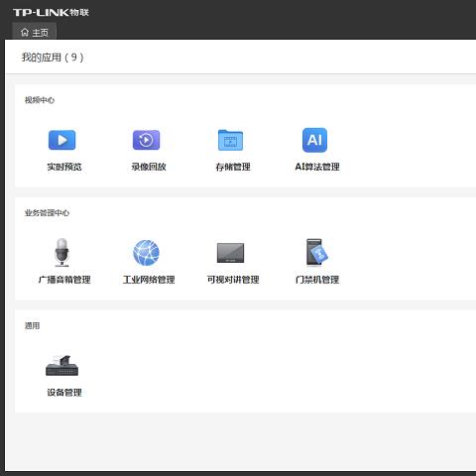Click the 通用 section title
This screenshot has width=476, height=476.
tap(32, 325)
